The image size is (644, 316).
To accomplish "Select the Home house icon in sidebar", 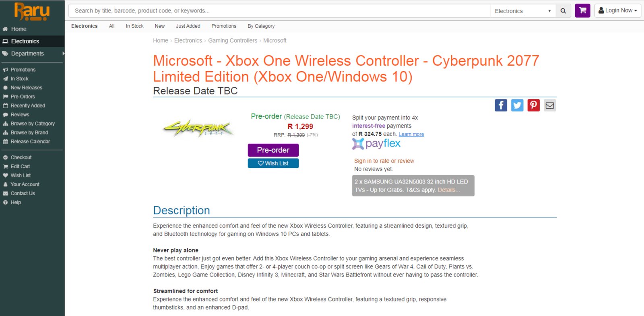I will 6,29.
